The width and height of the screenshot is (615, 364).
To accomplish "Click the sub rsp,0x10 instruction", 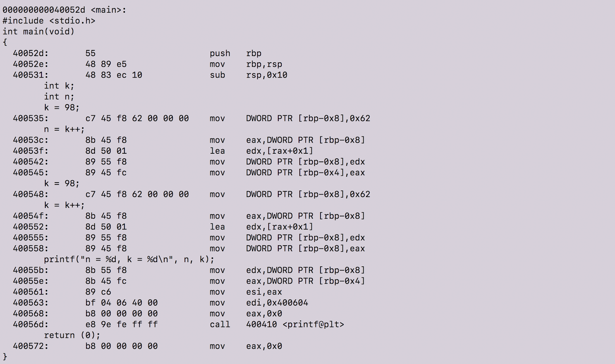I will (248, 75).
